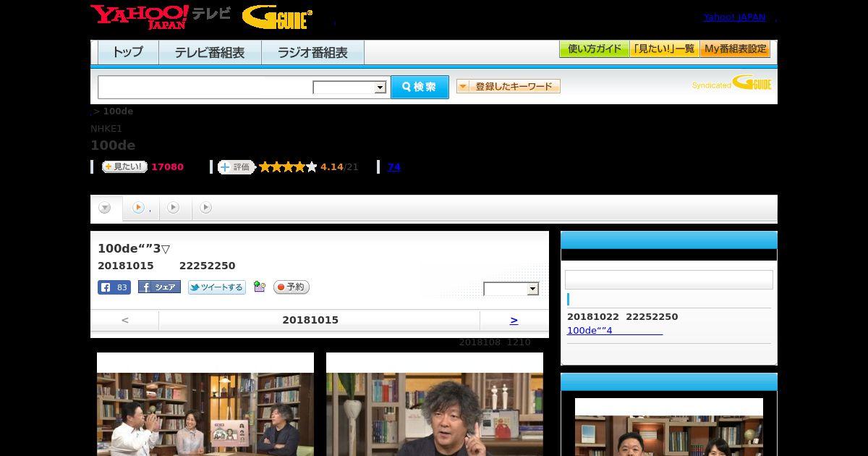Viewport: 868px width, 456px height.
Task: Click the blue 検索 search button
Action: pyautogui.click(x=420, y=87)
